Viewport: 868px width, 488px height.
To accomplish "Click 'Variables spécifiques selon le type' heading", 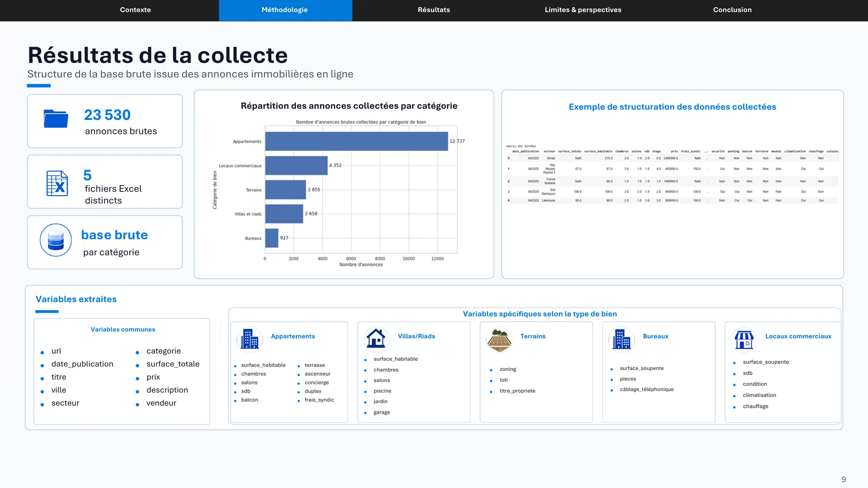I will pyautogui.click(x=540, y=314).
